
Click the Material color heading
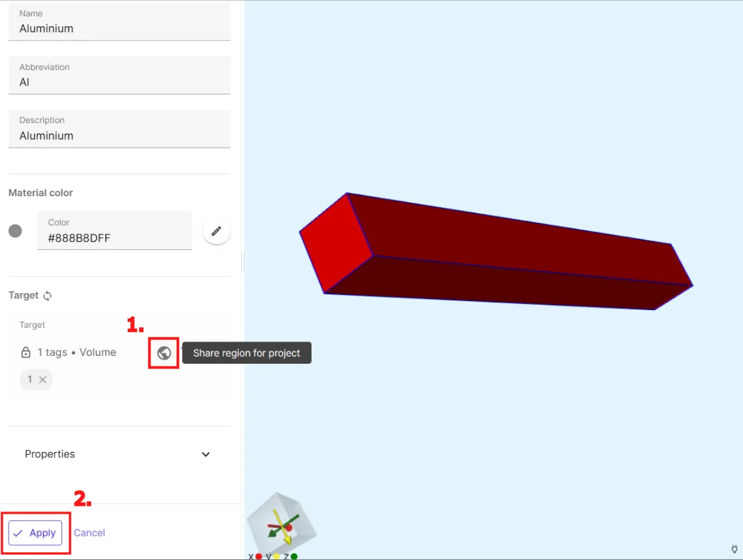click(x=41, y=193)
